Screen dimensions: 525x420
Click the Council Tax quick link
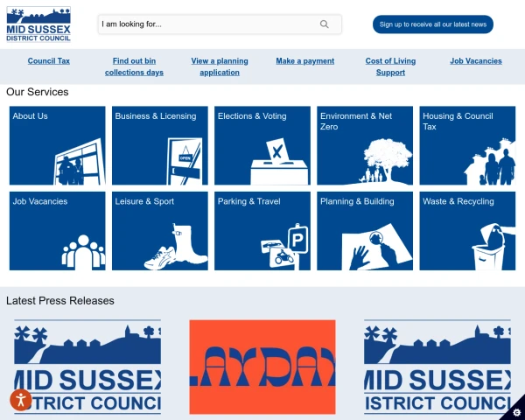(49, 61)
